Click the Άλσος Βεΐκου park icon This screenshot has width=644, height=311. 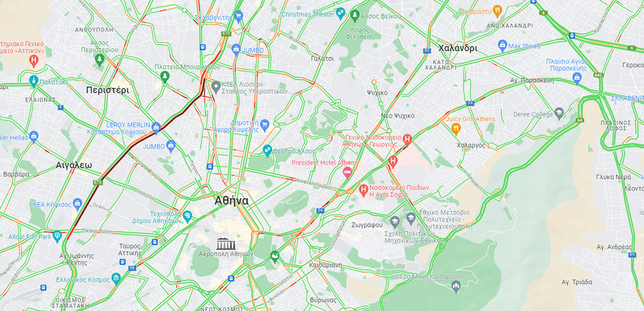(355, 15)
